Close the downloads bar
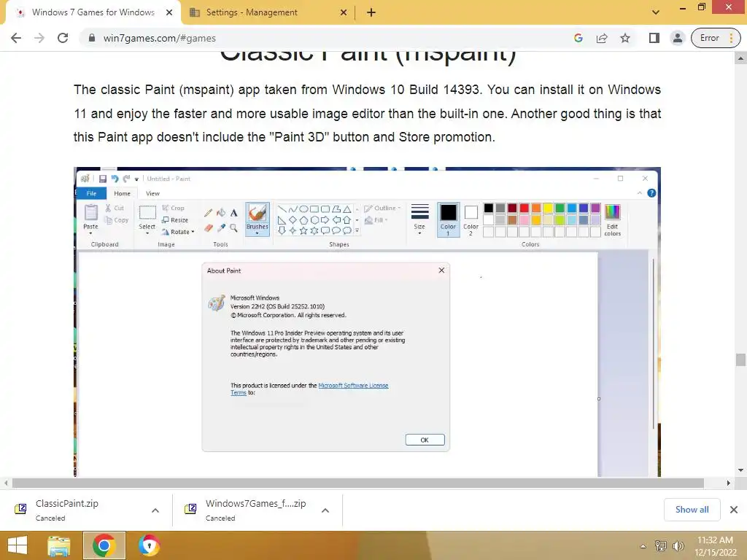Screen dimensions: 747x560 click(x=734, y=510)
